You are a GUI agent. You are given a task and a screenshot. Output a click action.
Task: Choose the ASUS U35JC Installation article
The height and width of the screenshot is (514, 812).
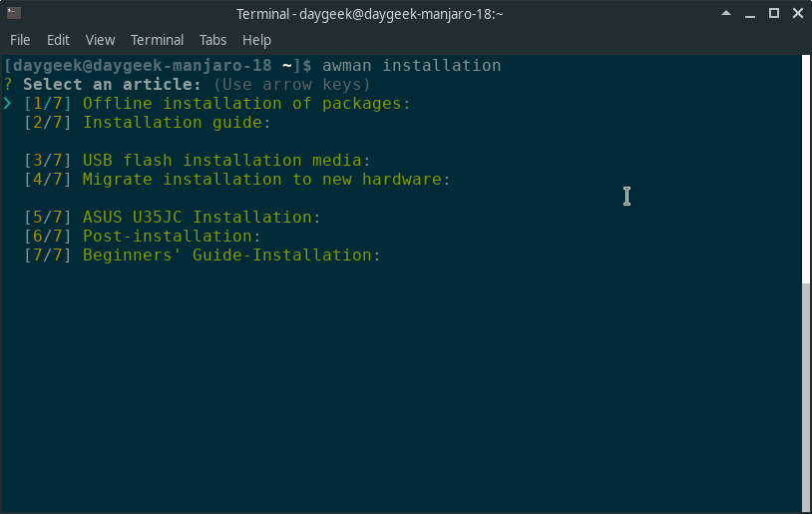click(202, 218)
